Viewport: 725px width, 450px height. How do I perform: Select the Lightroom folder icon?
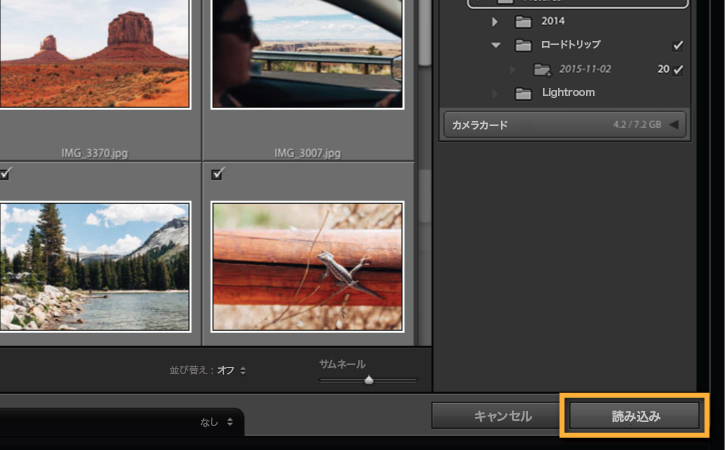coord(523,93)
